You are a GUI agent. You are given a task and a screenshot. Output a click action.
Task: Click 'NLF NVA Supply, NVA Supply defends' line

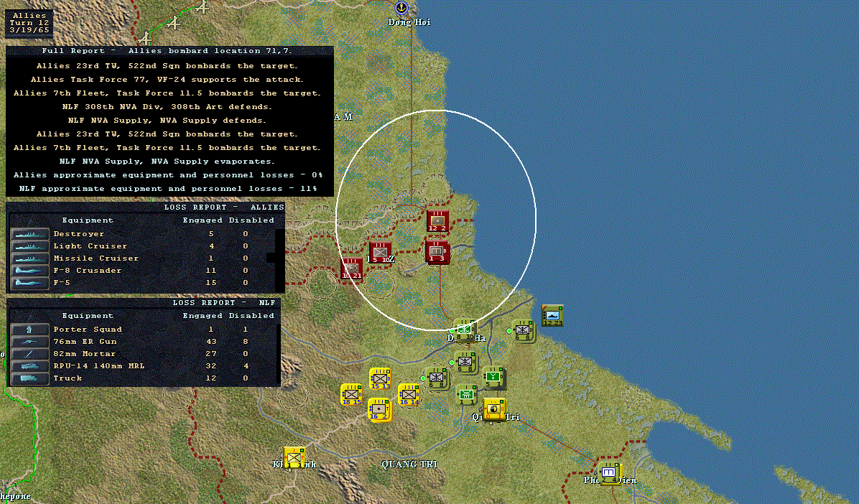167,121
